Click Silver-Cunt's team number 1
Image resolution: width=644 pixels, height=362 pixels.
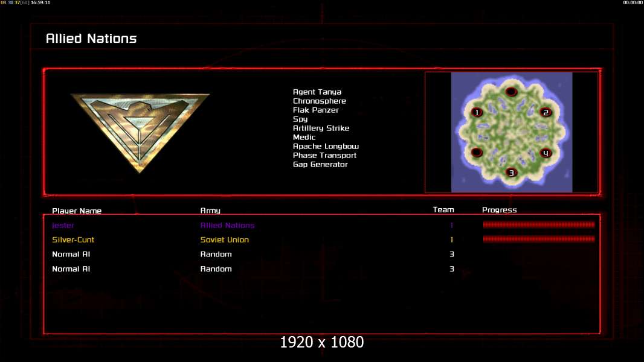tap(452, 240)
